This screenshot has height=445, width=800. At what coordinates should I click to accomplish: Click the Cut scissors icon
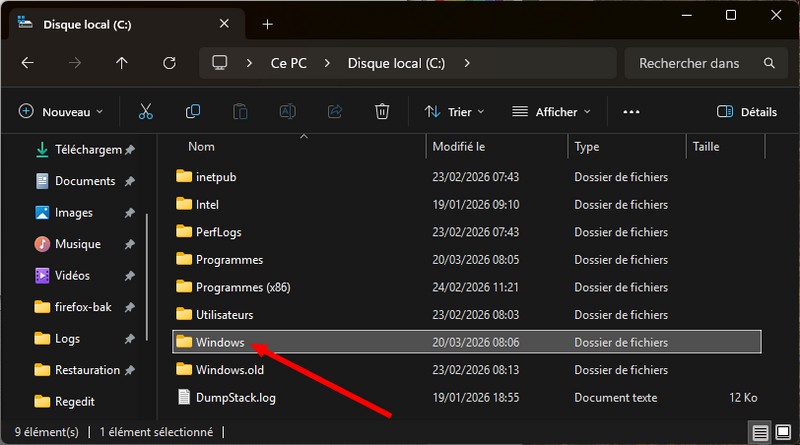click(x=146, y=112)
